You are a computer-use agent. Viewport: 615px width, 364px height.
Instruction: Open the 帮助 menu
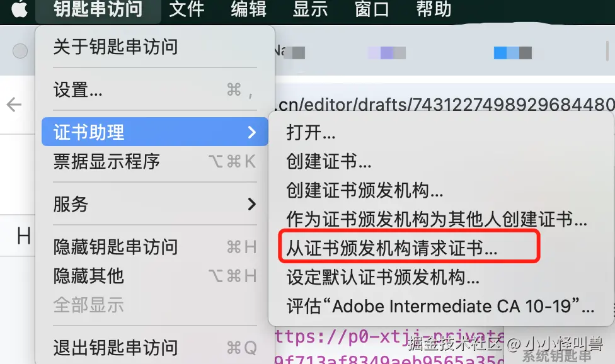pyautogui.click(x=434, y=9)
